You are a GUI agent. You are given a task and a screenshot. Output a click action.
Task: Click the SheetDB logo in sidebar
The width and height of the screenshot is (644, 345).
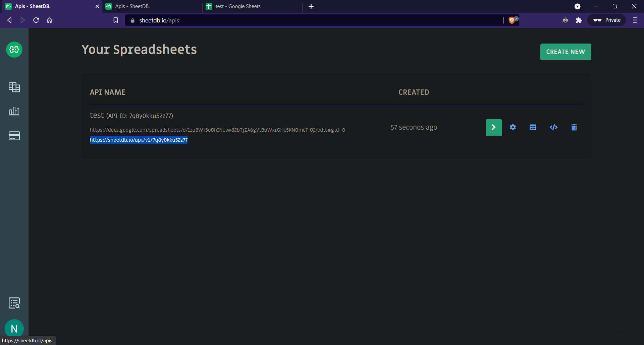[x=14, y=50]
